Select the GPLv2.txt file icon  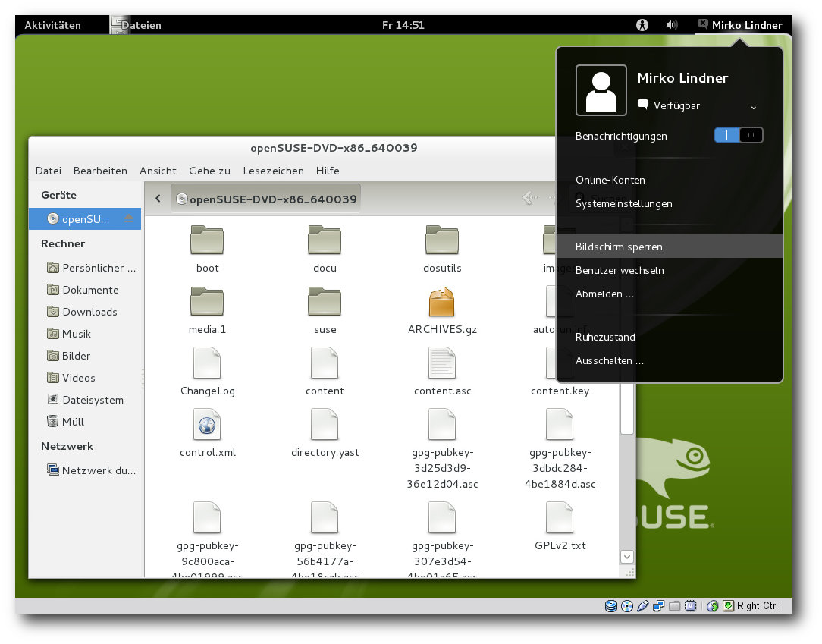point(560,517)
